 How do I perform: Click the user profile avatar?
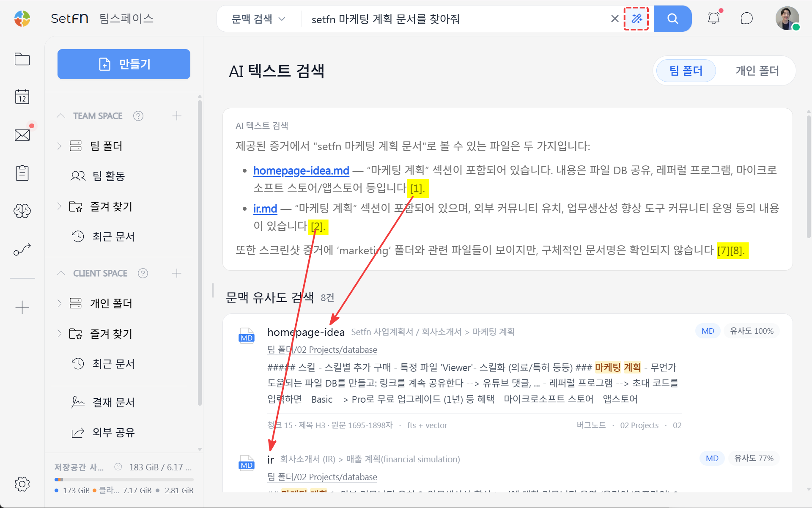pyautogui.click(x=787, y=18)
